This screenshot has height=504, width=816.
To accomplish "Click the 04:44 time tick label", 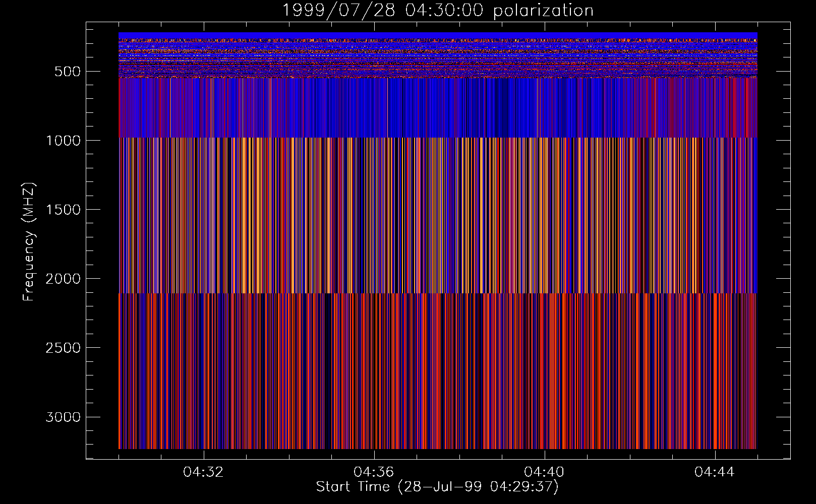I will [715, 472].
